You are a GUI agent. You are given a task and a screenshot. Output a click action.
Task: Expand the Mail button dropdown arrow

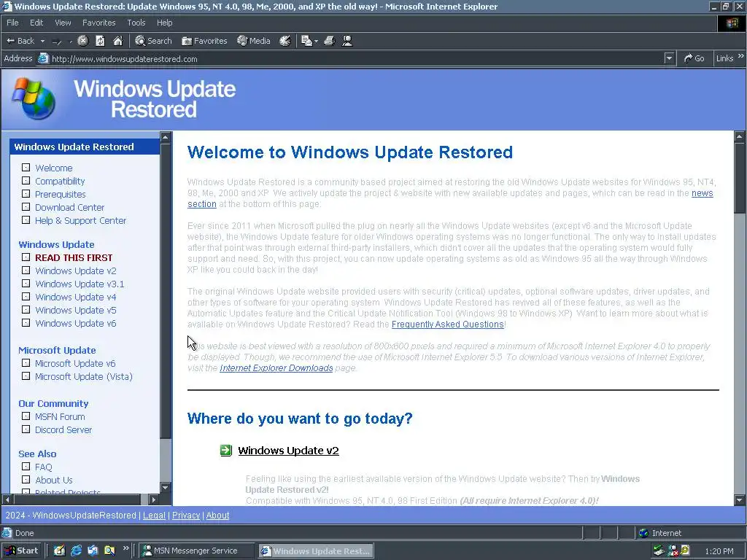coord(316,41)
